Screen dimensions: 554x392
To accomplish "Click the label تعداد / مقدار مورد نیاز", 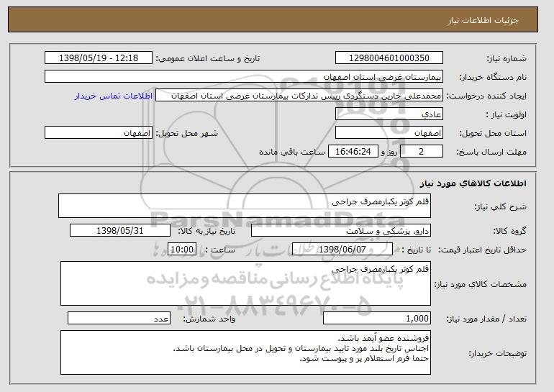I will [x=486, y=319].
